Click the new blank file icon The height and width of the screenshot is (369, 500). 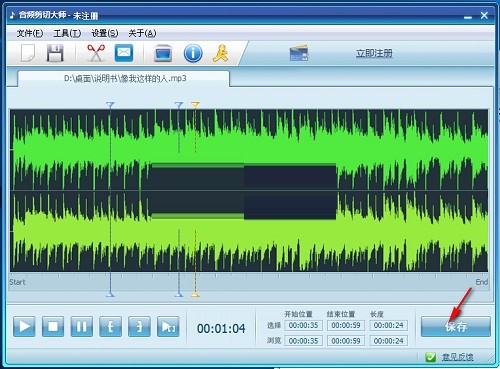[x=28, y=53]
